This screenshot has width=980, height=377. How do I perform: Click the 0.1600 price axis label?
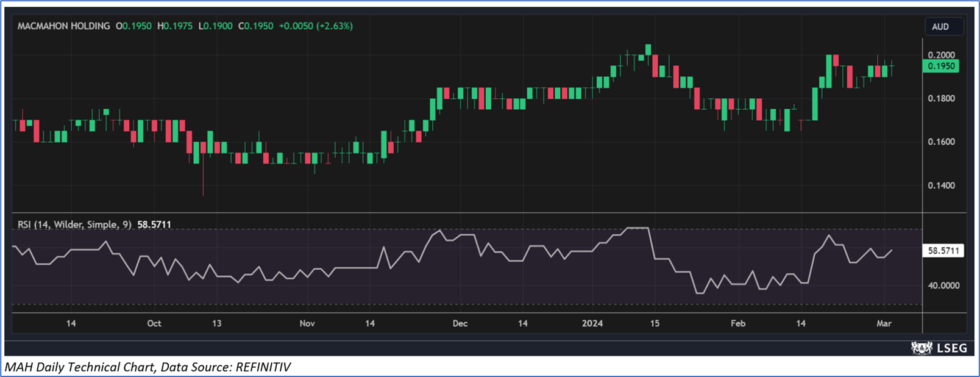coord(941,142)
